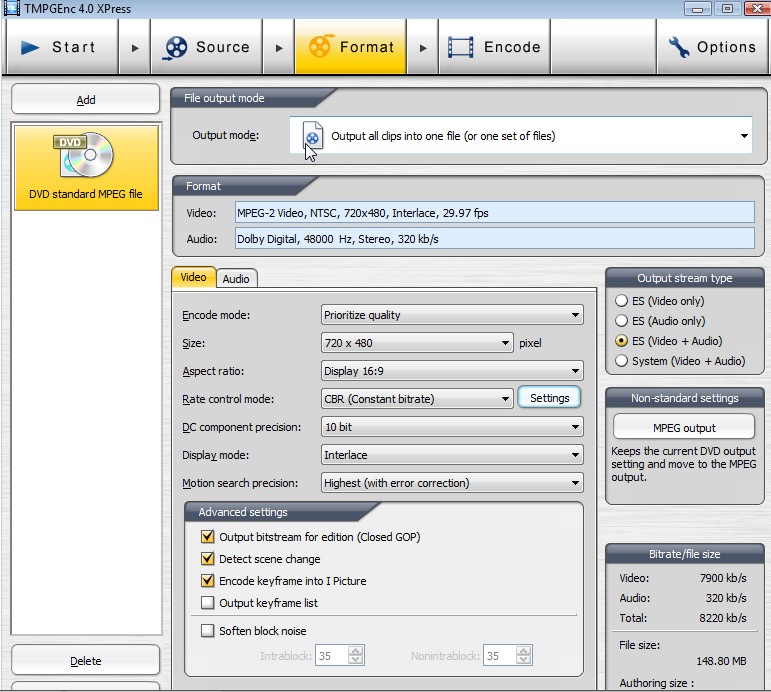Disable the Detect scene change checkbox

[208, 559]
